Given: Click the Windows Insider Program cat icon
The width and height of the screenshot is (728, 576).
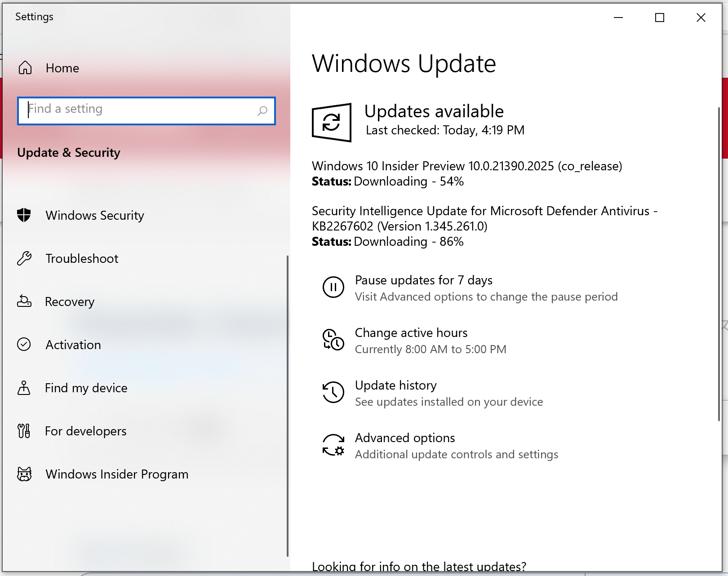Looking at the screenshot, I should (x=24, y=474).
